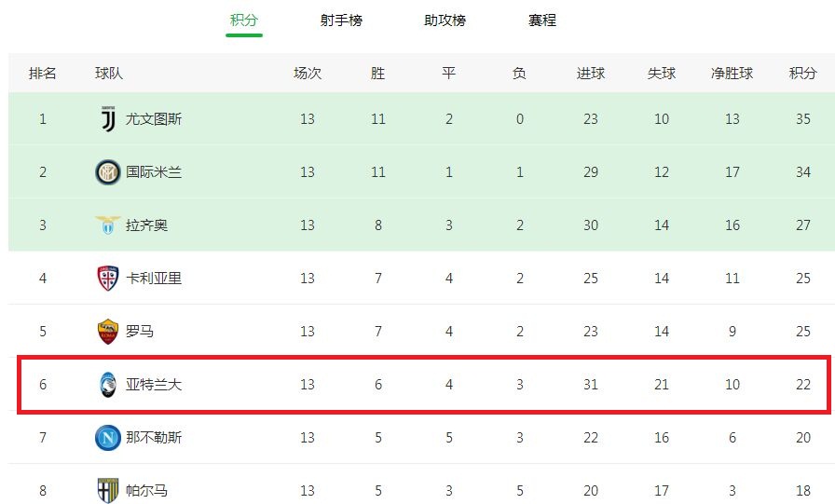Image resolution: width=835 pixels, height=504 pixels.
Task: Click the Juventus team logo
Action: [108, 118]
